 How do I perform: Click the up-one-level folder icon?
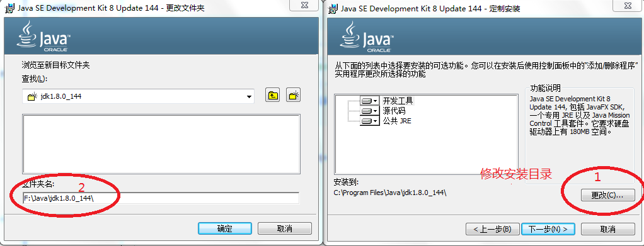click(273, 96)
